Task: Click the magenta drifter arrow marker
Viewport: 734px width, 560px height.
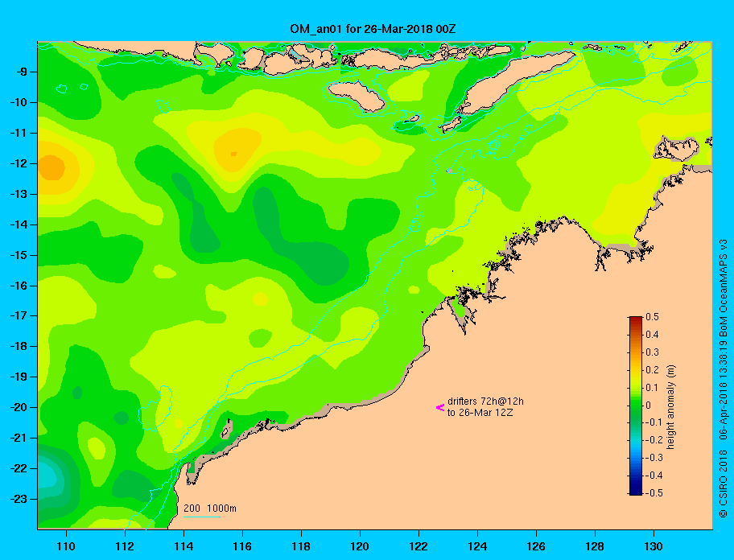Action: (x=440, y=407)
